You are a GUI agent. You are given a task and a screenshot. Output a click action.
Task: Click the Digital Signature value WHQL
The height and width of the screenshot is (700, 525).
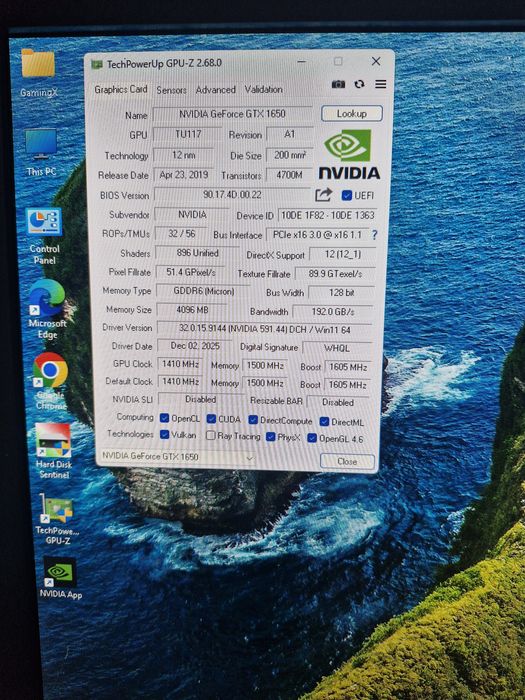(x=337, y=348)
